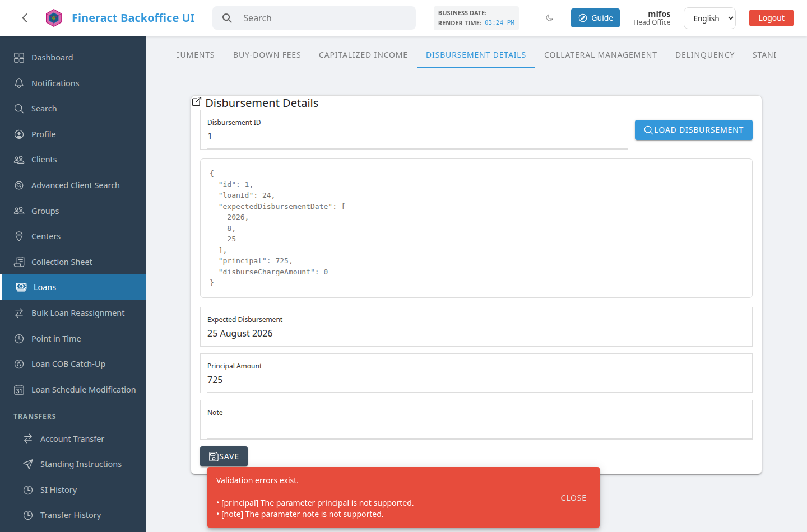Open Standing Instructions menu item
Viewport: 807px width, 532px height.
coord(73,464)
